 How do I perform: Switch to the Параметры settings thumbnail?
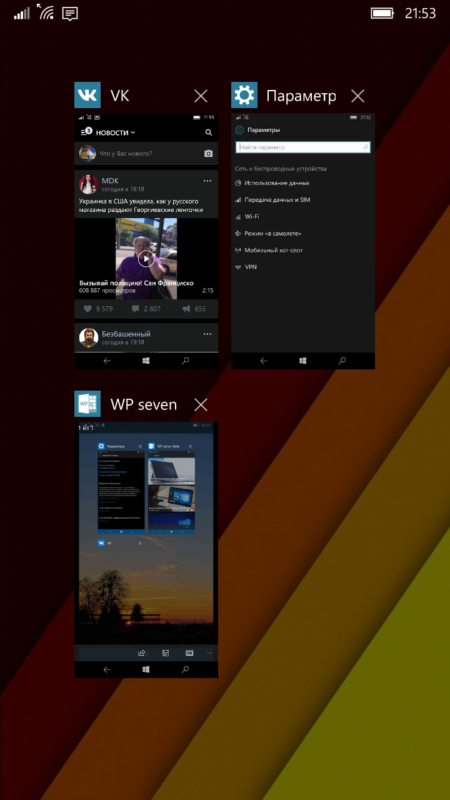(303, 241)
